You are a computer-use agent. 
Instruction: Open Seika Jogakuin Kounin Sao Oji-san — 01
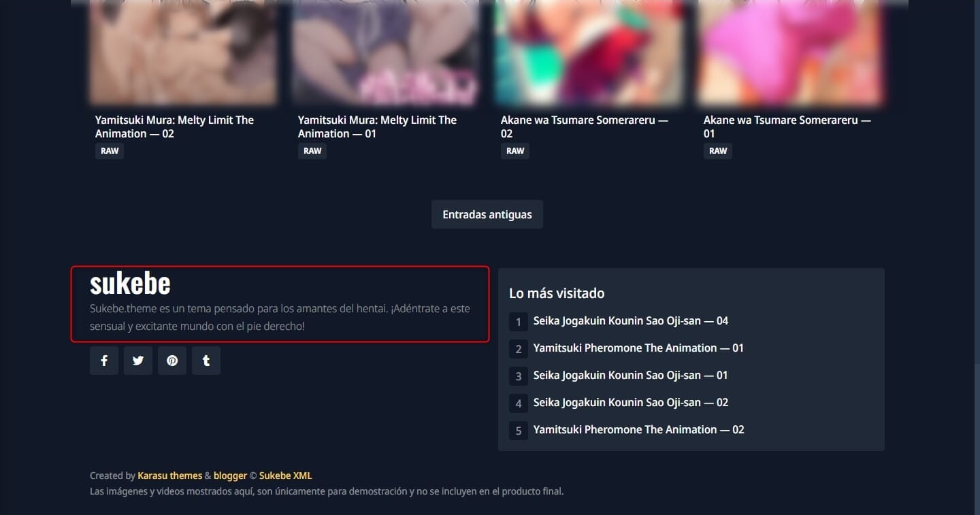(631, 375)
